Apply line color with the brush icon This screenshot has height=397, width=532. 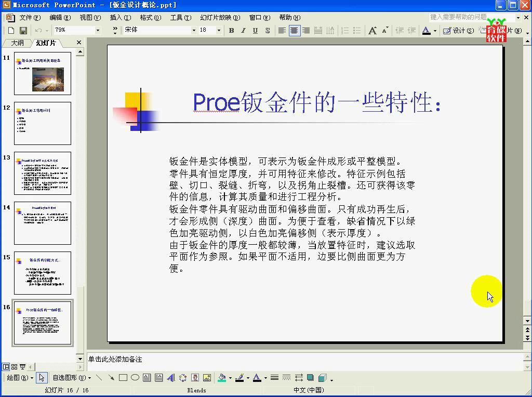(240, 378)
